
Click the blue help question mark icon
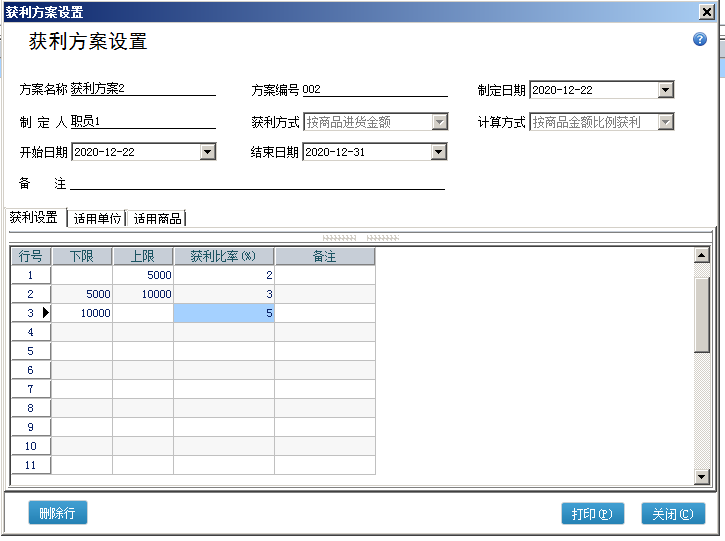(x=700, y=40)
